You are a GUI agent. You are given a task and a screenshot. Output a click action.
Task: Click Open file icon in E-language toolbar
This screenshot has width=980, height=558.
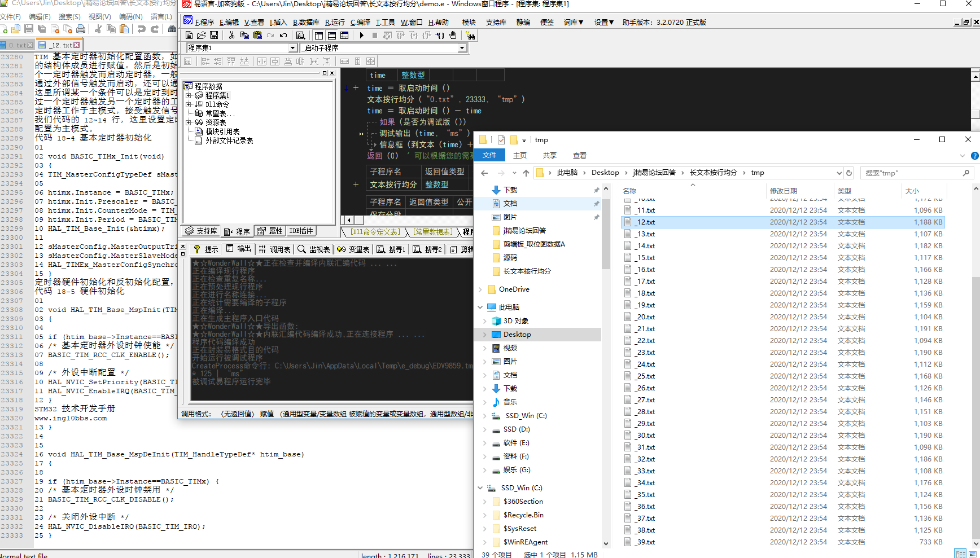[201, 35]
